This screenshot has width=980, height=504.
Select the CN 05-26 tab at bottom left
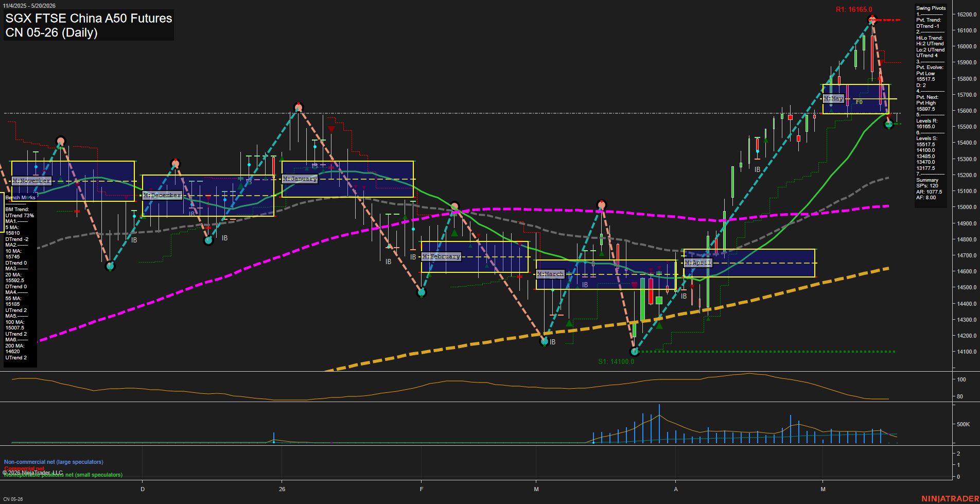[x=13, y=499]
